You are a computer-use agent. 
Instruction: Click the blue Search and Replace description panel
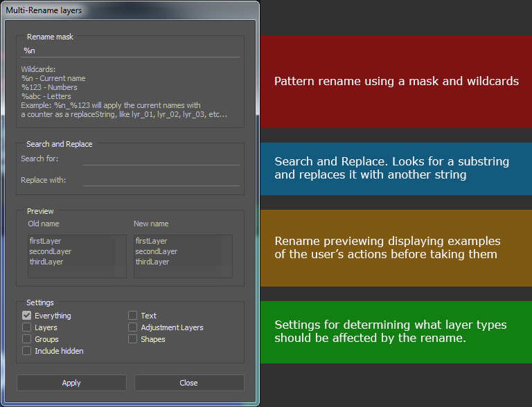pyautogui.click(x=396, y=168)
